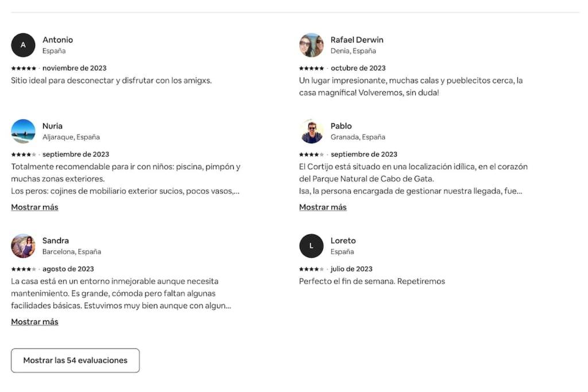588x392 pixels.
Task: Open Antonio's letter A avatar
Action: tap(23, 45)
